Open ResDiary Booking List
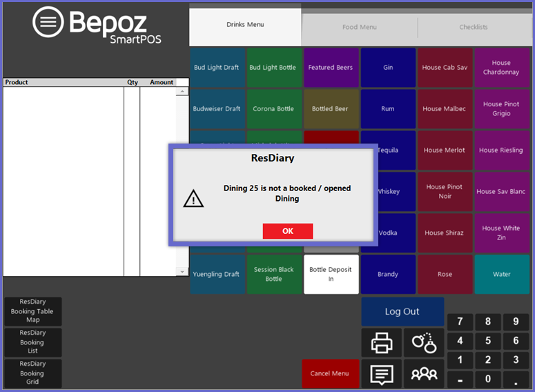 [32, 342]
